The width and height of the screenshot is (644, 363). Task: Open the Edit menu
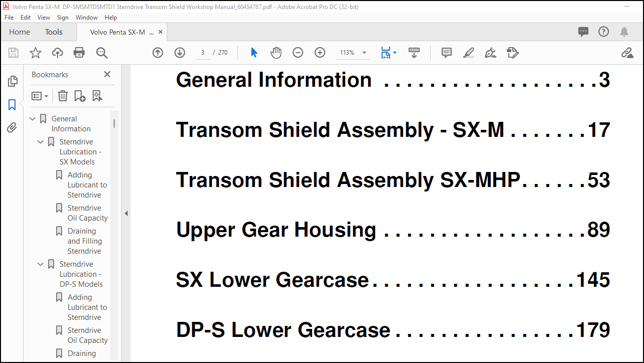pyautogui.click(x=26, y=17)
